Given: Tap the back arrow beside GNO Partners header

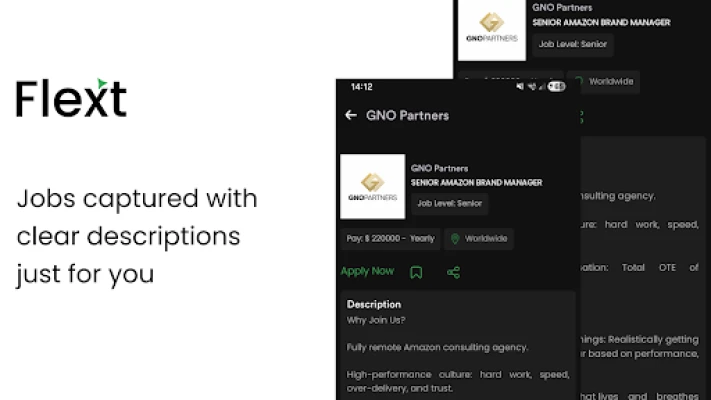Looking at the screenshot, I should [350, 115].
